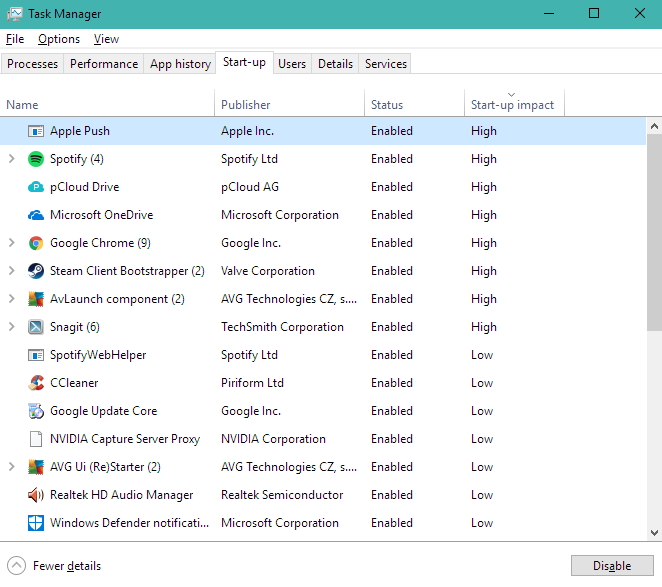Image resolution: width=662 pixels, height=587 pixels.
Task: Select the Microsoft OneDrive row name
Action: (101, 215)
